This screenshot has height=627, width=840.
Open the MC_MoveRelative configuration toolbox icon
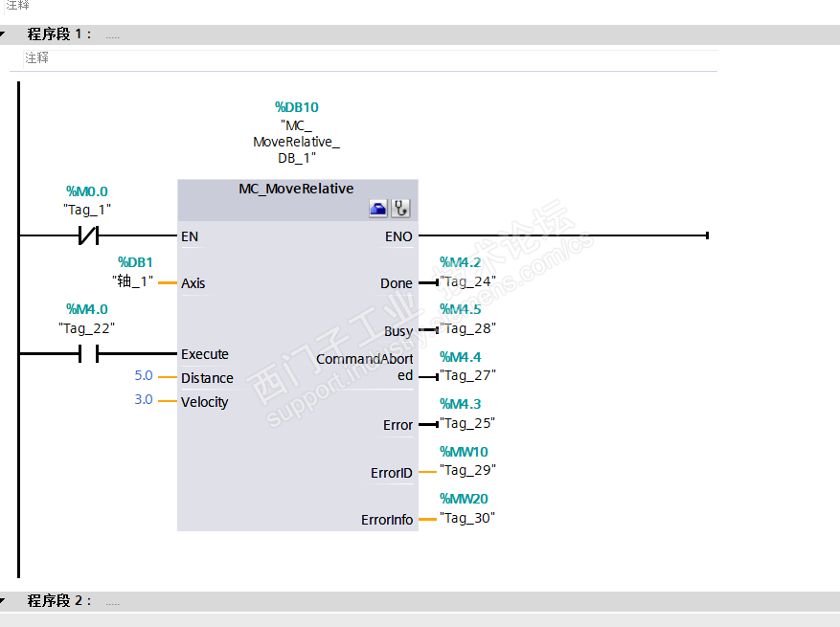(x=378, y=209)
